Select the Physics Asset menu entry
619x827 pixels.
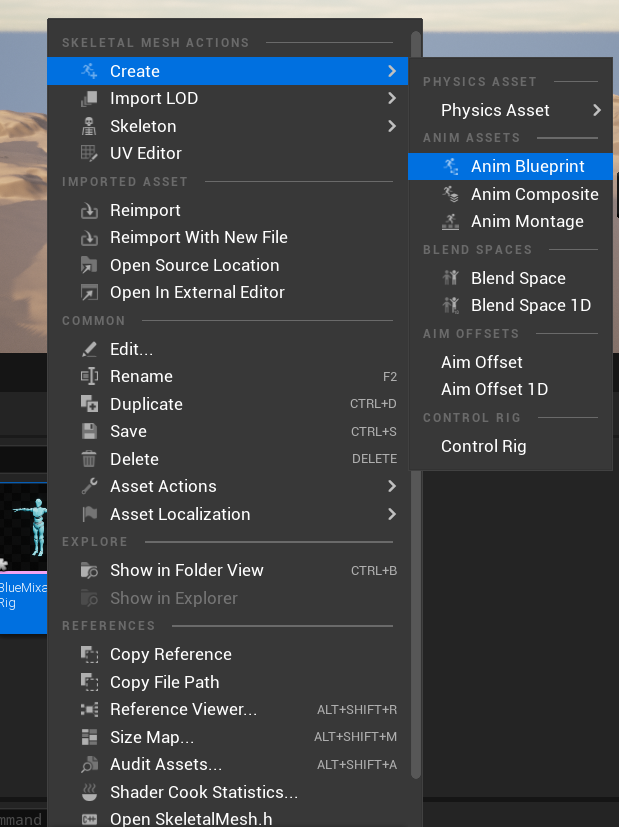tap(510, 110)
